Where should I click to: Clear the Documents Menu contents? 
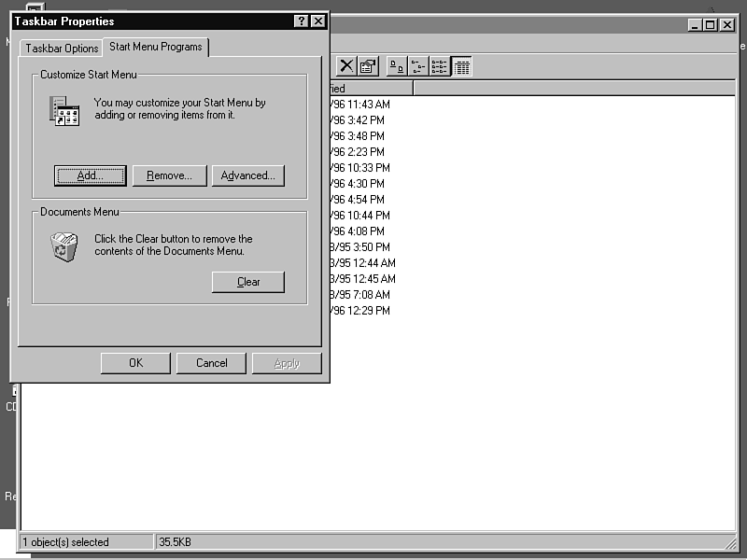(247, 282)
